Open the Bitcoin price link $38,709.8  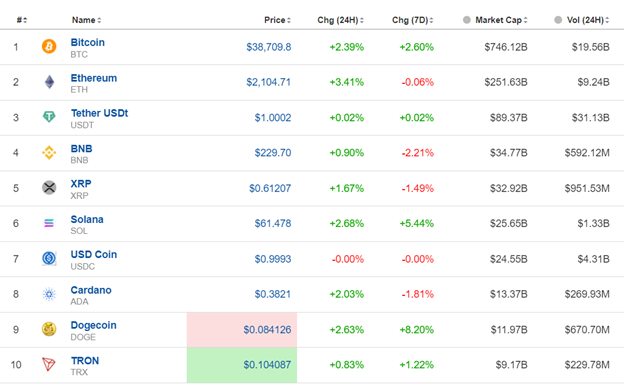(269, 47)
